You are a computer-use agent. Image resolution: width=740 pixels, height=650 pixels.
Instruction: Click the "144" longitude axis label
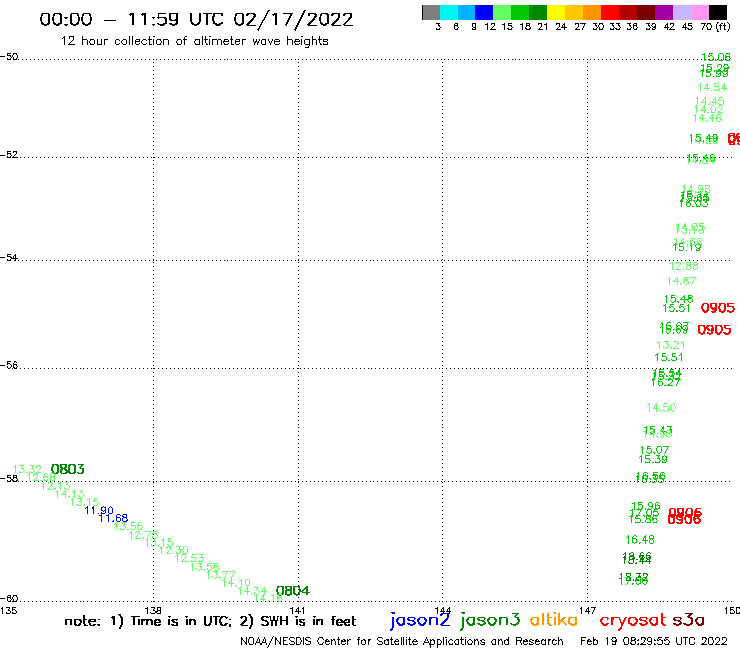(442, 610)
